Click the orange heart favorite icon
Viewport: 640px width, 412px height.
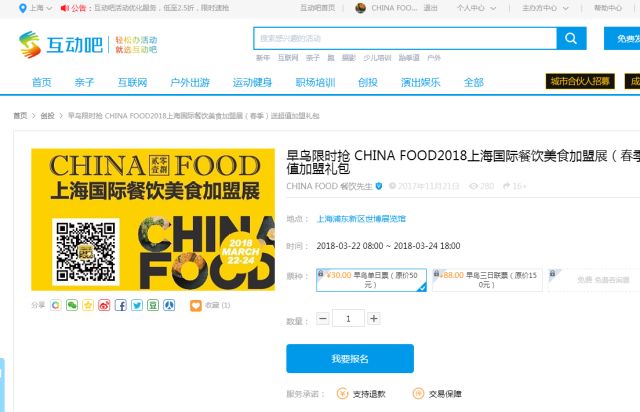196,305
